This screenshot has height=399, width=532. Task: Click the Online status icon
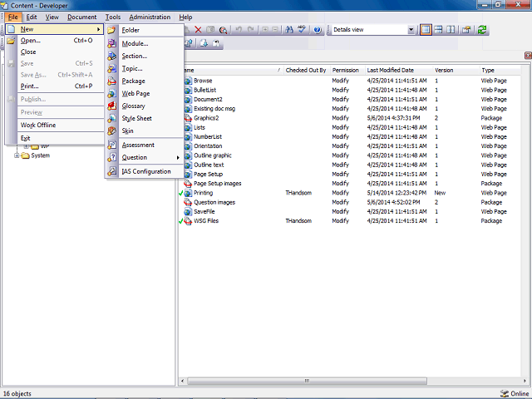pyautogui.click(x=505, y=393)
